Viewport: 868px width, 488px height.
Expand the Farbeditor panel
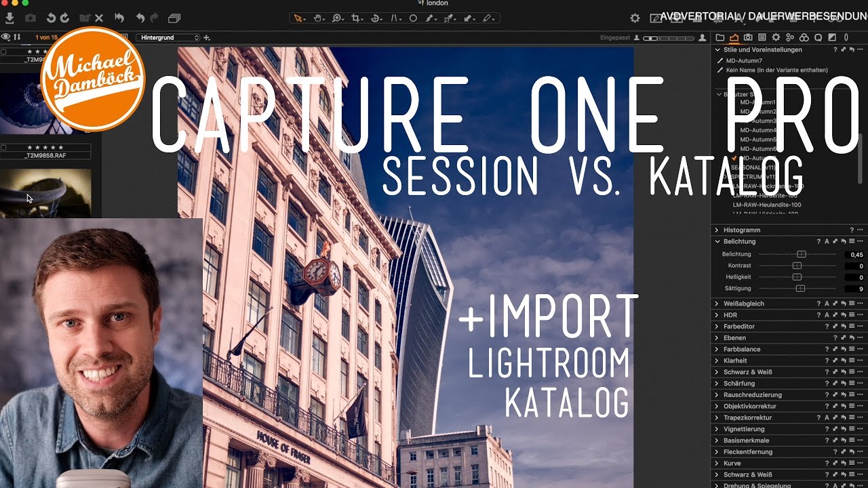[717, 327]
